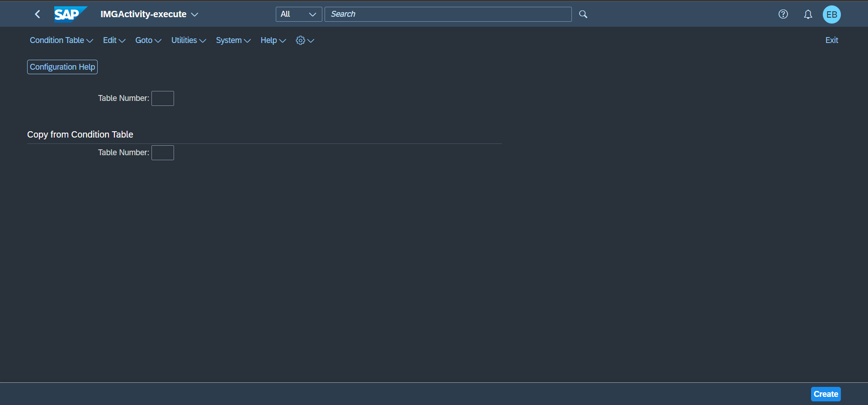Open the Goto menu
The width and height of the screenshot is (868, 405).
(x=148, y=40)
